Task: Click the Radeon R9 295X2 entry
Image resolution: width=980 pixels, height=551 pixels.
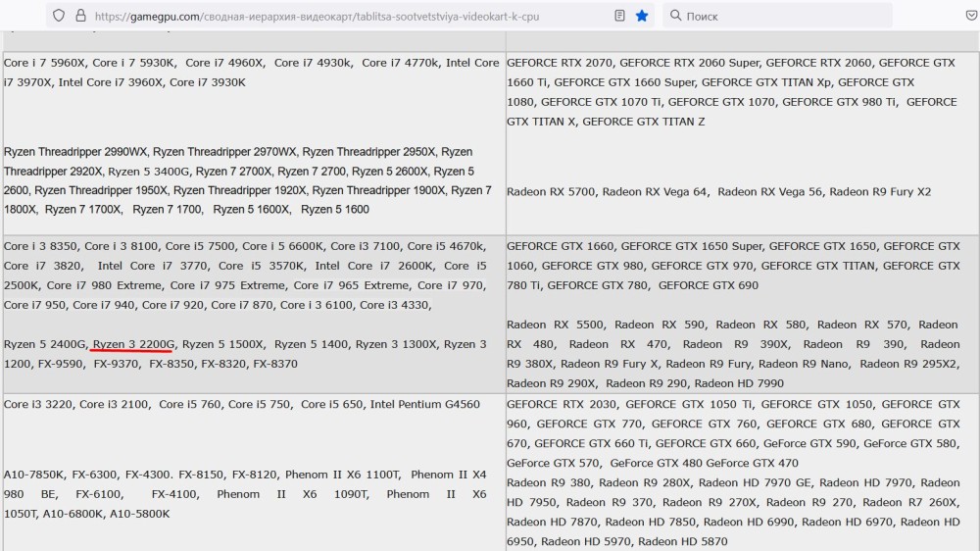Action: tap(908, 364)
